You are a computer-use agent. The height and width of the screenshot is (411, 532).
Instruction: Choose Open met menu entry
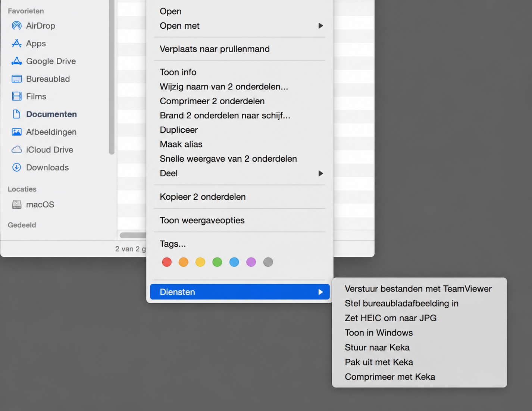point(240,26)
